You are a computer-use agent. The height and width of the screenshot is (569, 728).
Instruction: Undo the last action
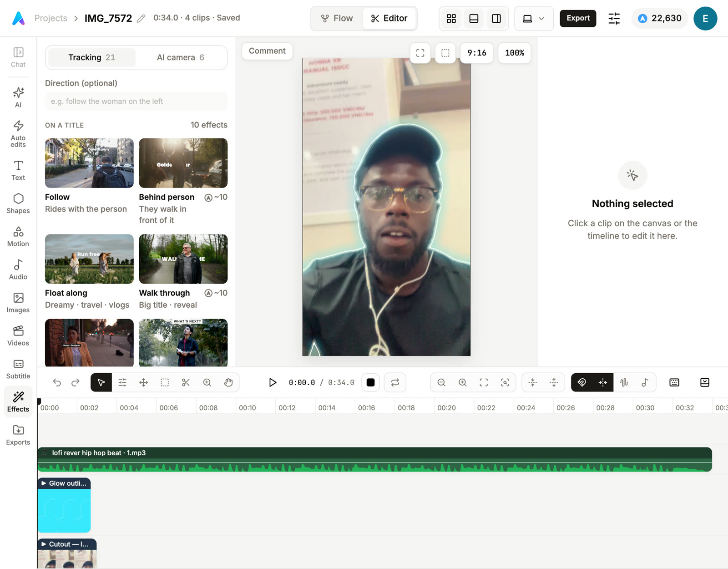pos(57,382)
